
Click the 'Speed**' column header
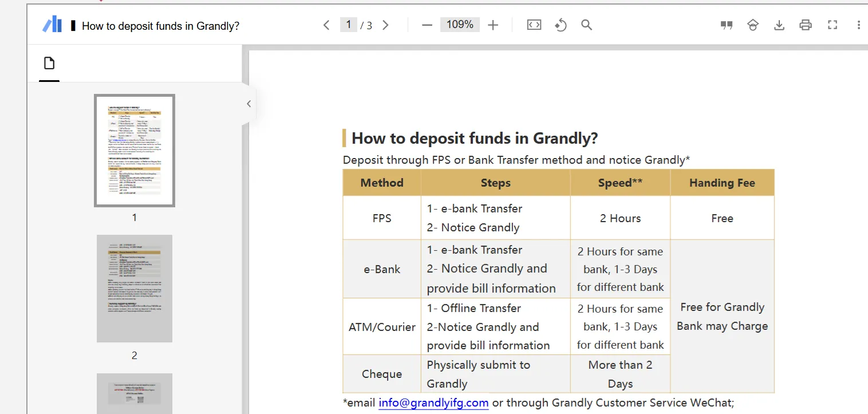620,183
